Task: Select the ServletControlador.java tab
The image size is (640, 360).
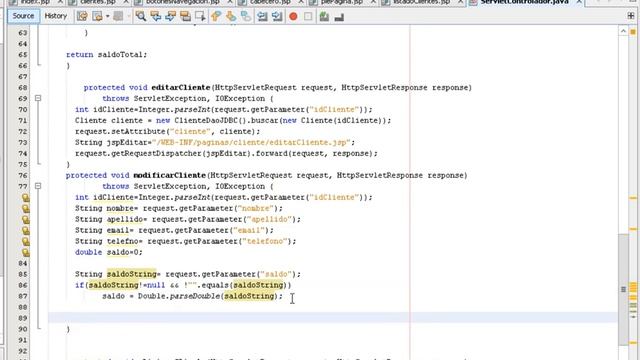Action: coord(525,2)
